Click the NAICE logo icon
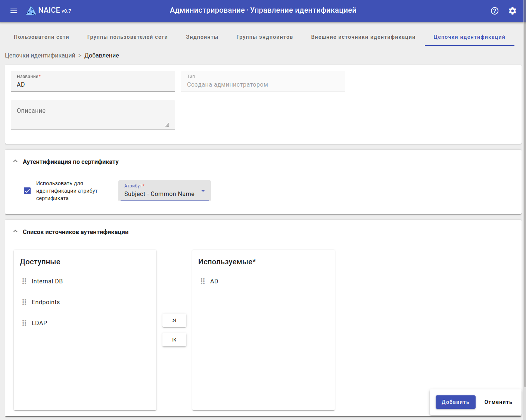The height and width of the screenshot is (420, 526). pos(31,10)
